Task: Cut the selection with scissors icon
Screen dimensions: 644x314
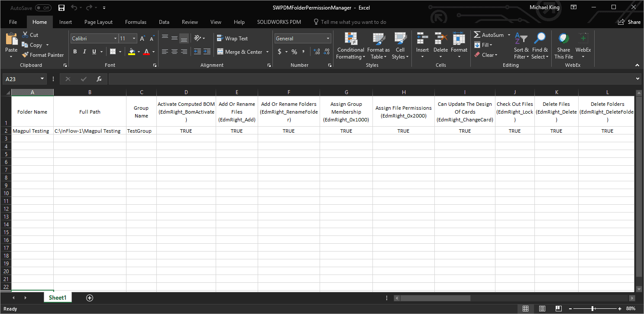Action: [25, 35]
